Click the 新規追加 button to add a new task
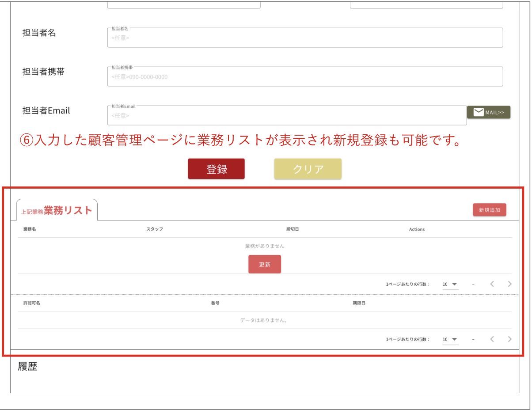 489,209
